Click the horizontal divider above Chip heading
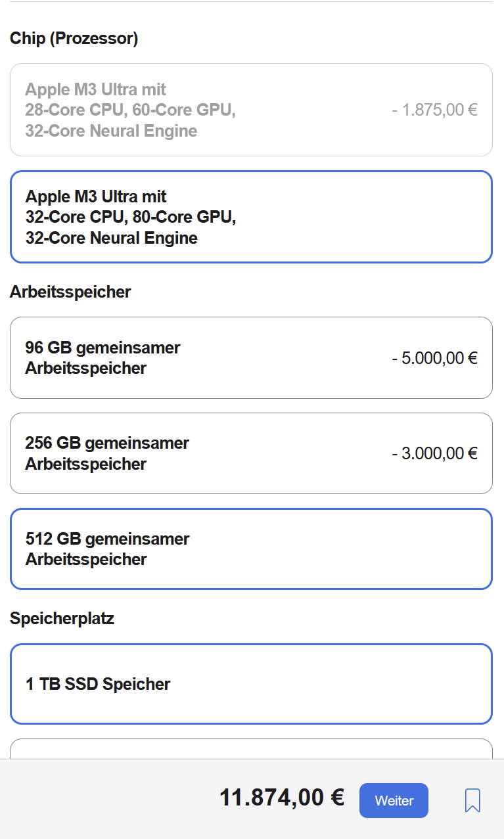Image resolution: width=504 pixels, height=839 pixels. [x=251, y=2]
